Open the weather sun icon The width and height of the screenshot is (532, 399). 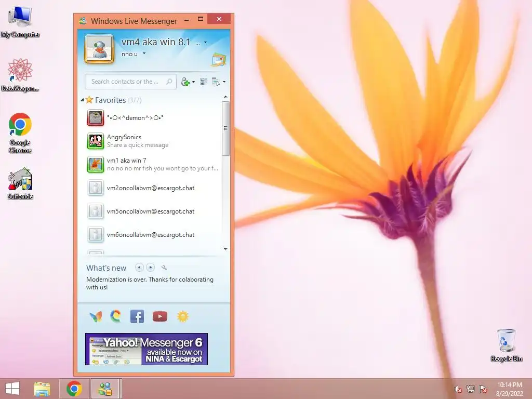182,316
